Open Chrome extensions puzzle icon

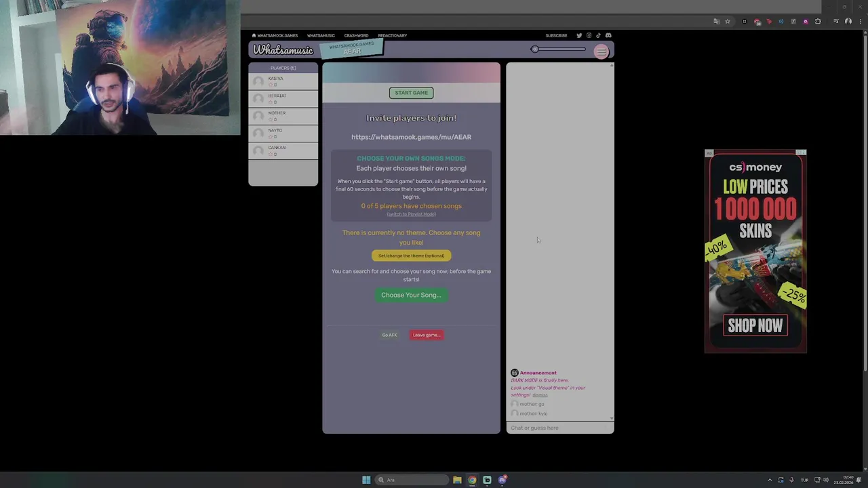click(818, 22)
